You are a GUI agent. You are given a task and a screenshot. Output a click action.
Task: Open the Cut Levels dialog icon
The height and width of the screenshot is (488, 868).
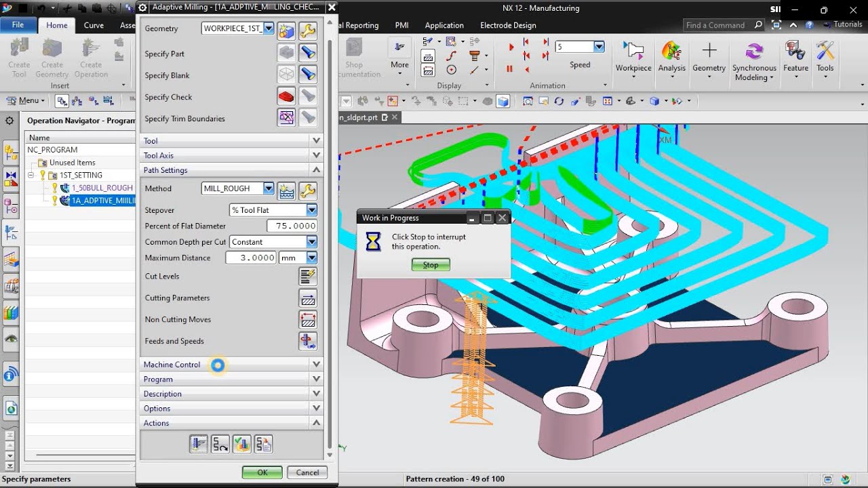308,276
